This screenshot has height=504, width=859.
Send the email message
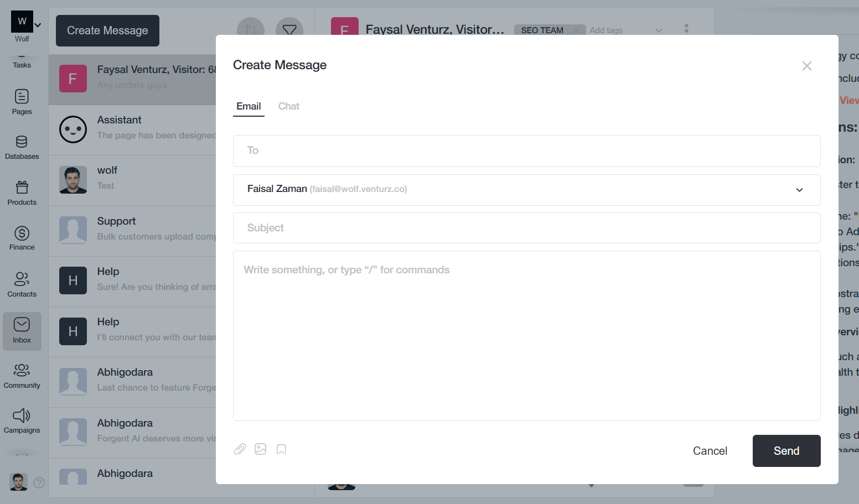coord(786,450)
